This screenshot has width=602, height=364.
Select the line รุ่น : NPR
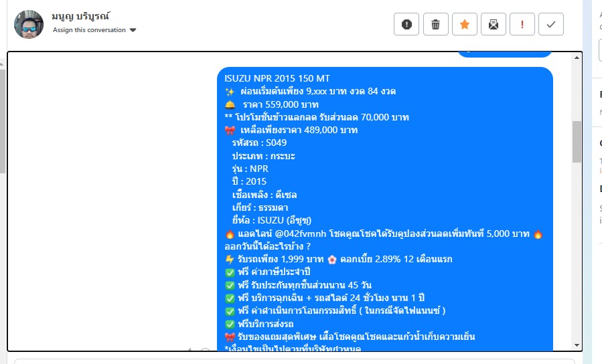[x=250, y=169]
